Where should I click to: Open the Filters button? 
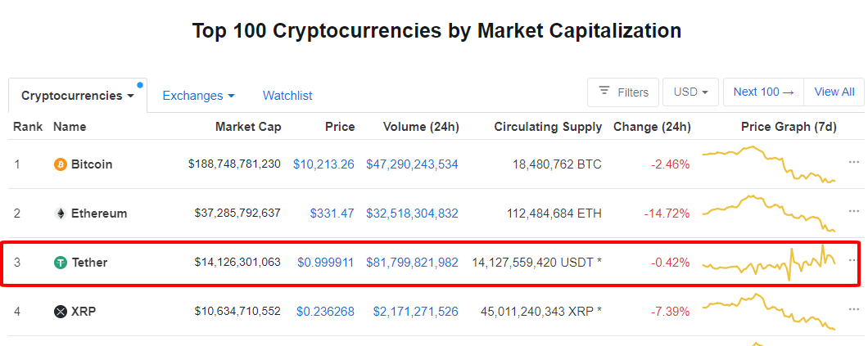623,92
